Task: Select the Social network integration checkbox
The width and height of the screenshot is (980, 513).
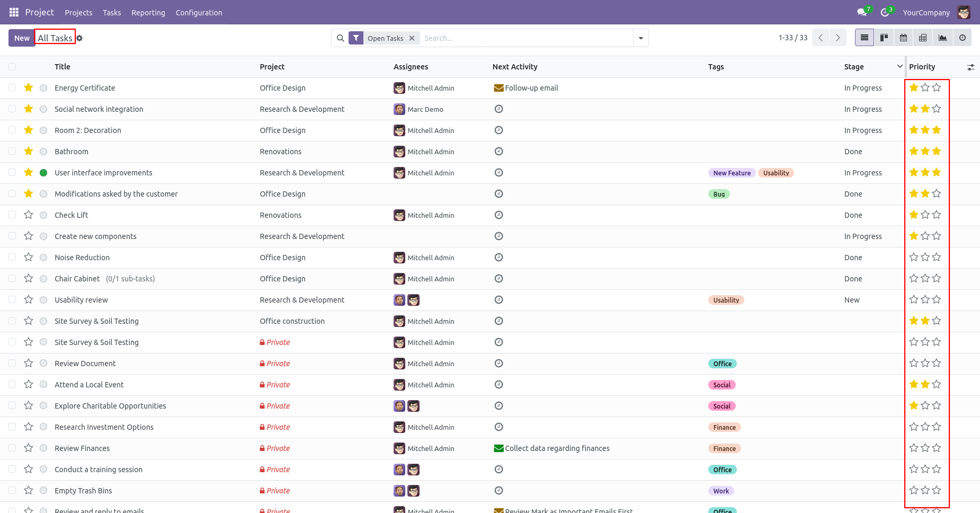Action: (x=12, y=109)
